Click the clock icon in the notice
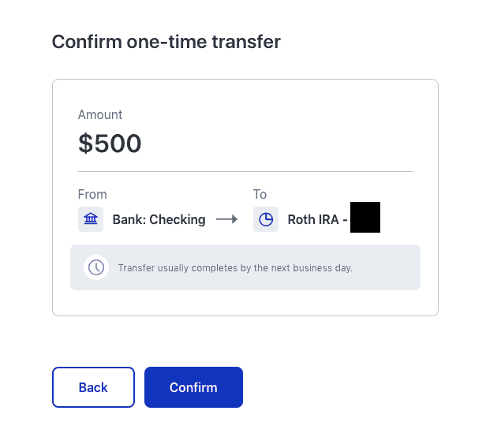486x448 pixels. point(96,267)
